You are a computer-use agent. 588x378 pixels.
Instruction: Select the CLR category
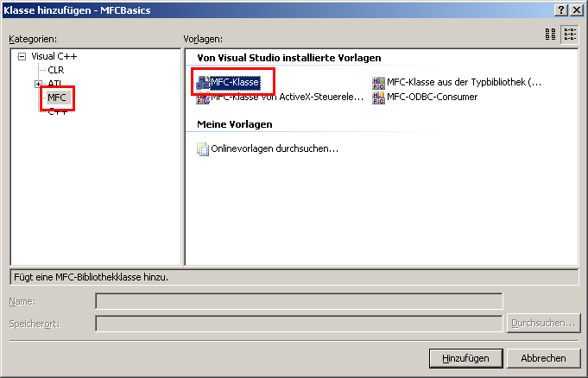(x=56, y=70)
